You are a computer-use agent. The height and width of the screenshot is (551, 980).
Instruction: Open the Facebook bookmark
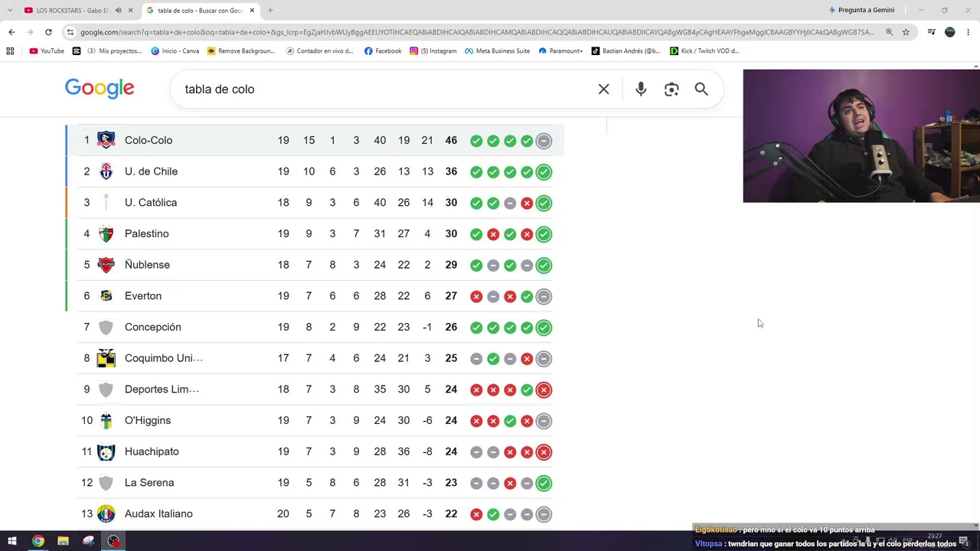(383, 51)
